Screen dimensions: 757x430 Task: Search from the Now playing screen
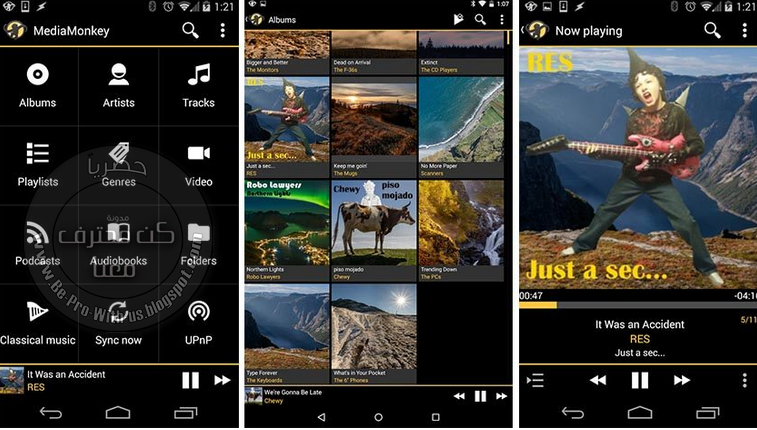coord(712,30)
